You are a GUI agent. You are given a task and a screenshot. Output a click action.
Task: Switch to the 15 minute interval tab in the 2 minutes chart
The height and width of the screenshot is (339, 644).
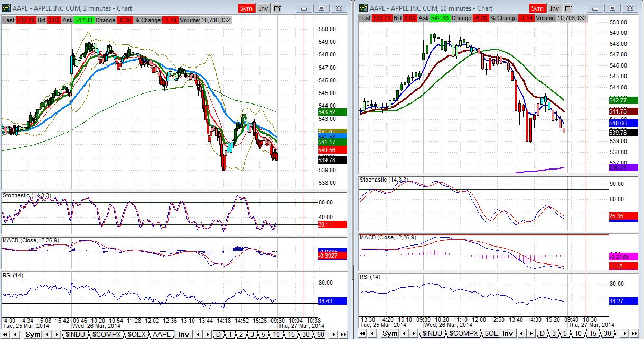point(291,334)
